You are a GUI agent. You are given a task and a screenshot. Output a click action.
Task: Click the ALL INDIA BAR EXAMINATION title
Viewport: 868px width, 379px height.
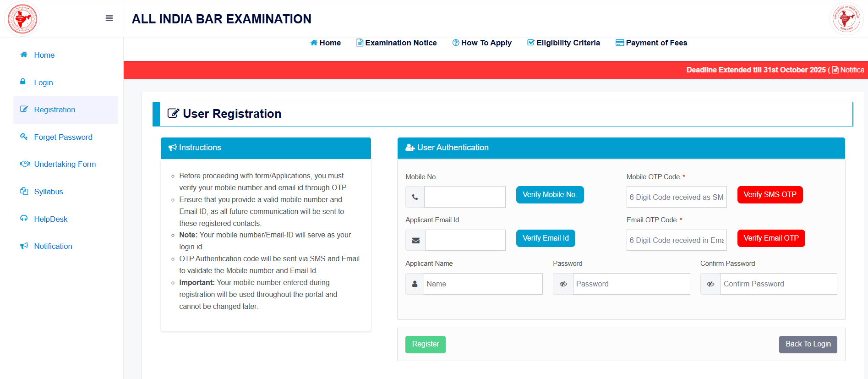pos(222,19)
